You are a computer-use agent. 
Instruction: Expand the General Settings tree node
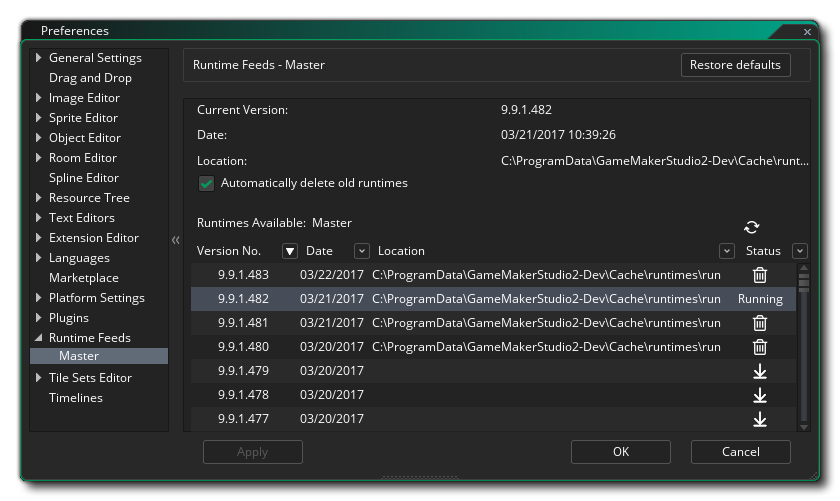click(39, 58)
